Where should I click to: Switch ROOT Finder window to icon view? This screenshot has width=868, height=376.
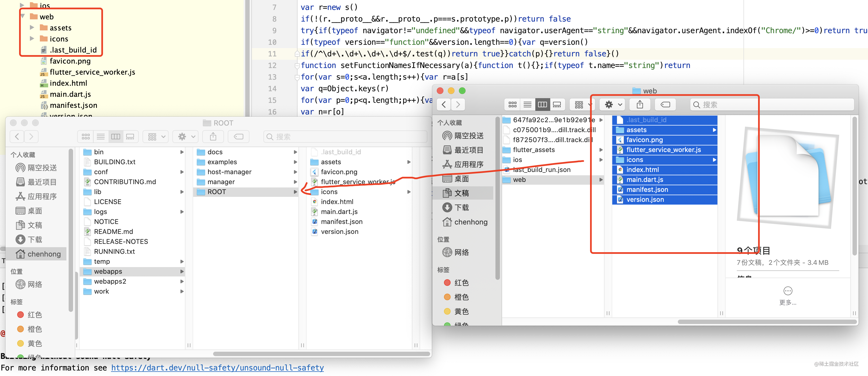[x=86, y=137]
